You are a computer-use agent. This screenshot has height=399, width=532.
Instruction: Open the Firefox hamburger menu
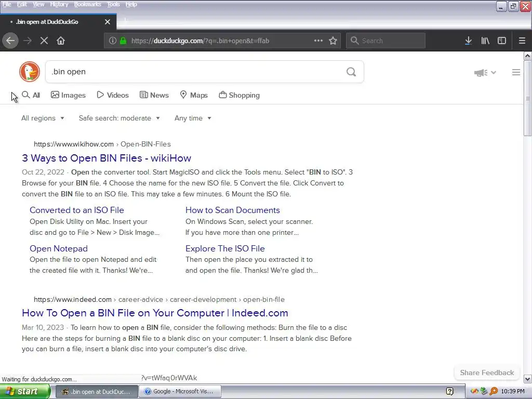point(522,41)
